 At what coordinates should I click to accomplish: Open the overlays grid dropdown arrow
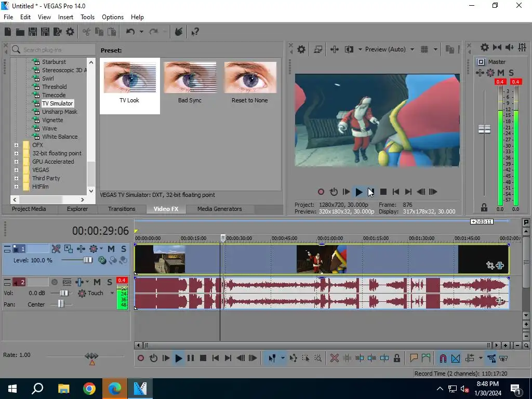[x=435, y=49]
